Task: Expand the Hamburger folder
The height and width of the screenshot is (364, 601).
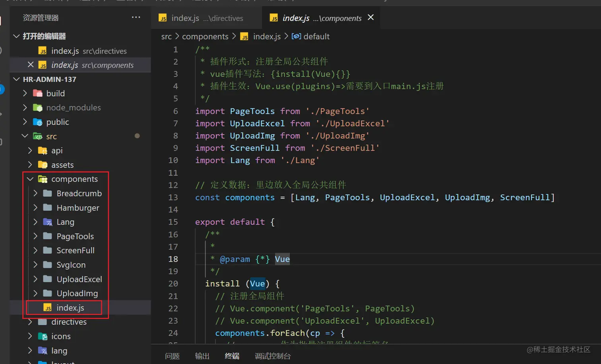Action: coord(35,208)
